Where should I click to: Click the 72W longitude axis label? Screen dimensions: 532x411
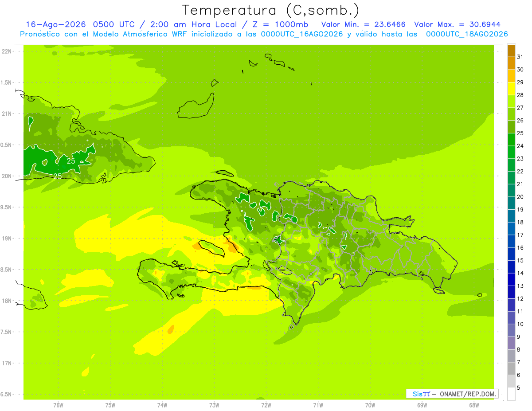pyautogui.click(x=266, y=405)
